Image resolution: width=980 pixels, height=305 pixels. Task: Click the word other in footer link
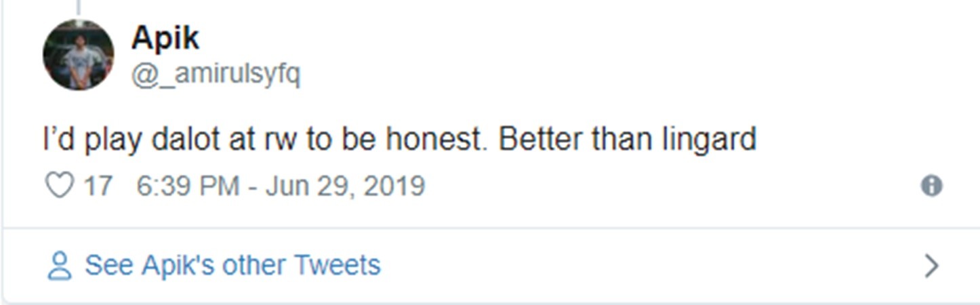click(x=253, y=265)
